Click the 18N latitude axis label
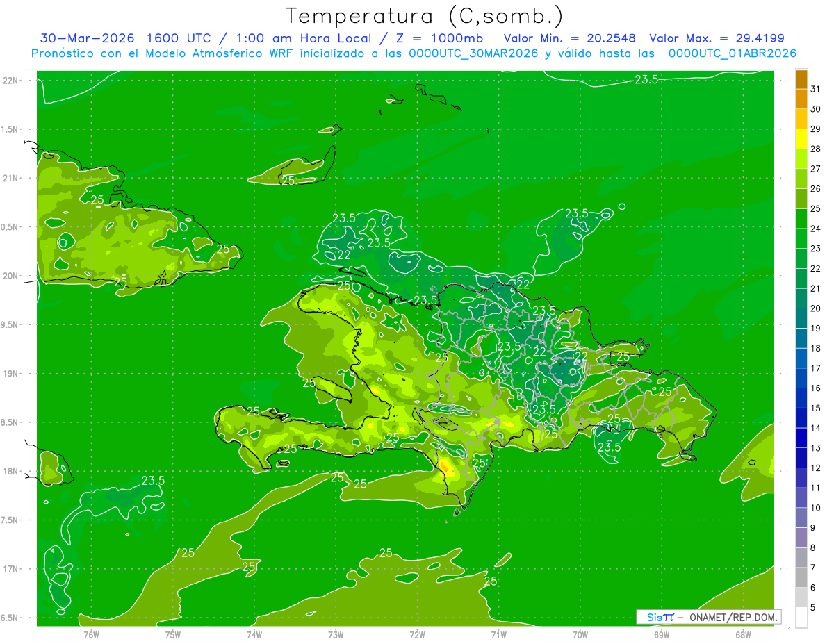Screen dimensions: 834x644 tap(12, 471)
